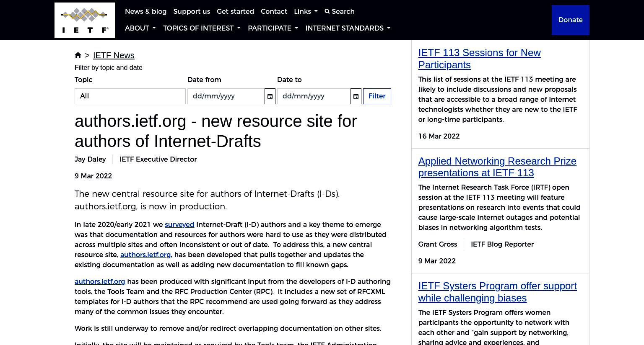644x345 pixels.
Task: Click the IETF 113 Sessions summary paragraph
Action: pos(498,99)
